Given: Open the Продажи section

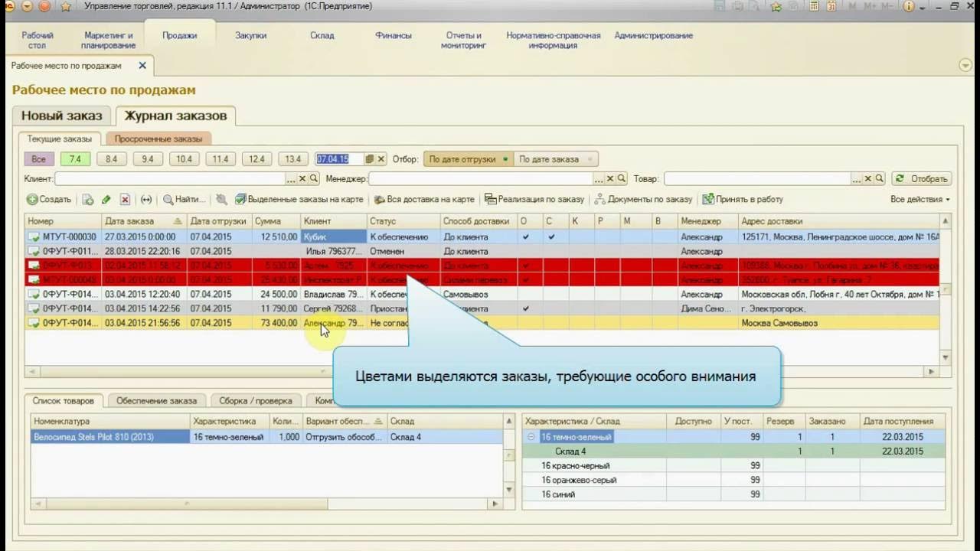Looking at the screenshot, I should [x=179, y=35].
